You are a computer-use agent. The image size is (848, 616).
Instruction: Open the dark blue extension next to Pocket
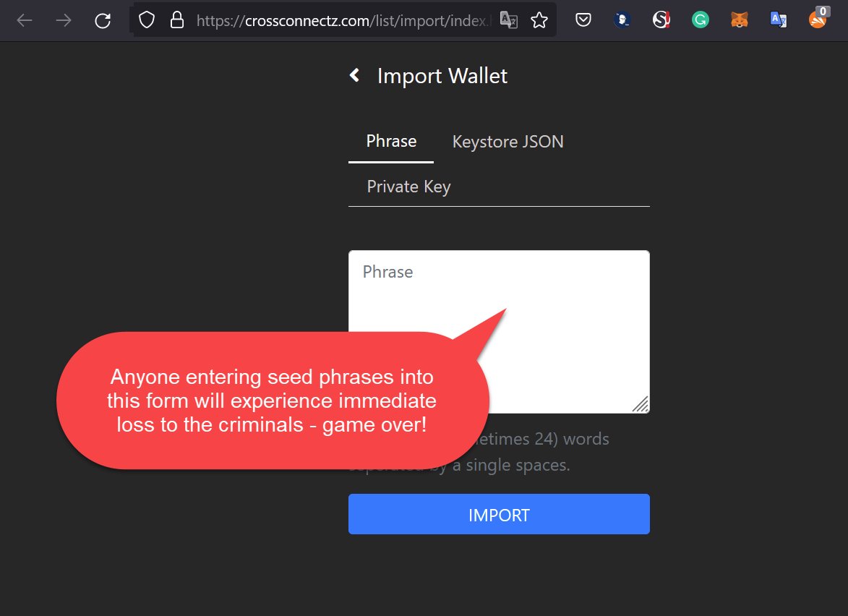point(622,20)
